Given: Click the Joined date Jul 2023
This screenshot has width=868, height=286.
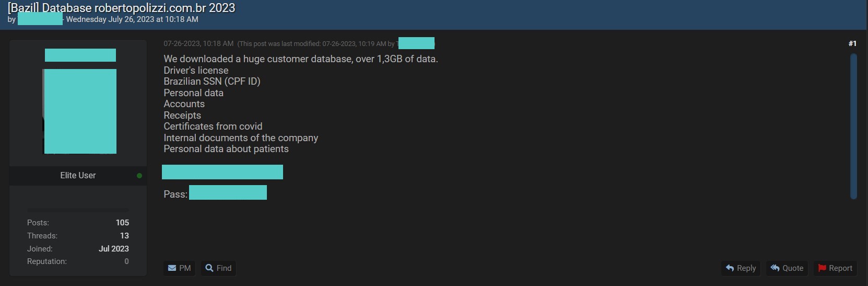Looking at the screenshot, I should (x=114, y=249).
